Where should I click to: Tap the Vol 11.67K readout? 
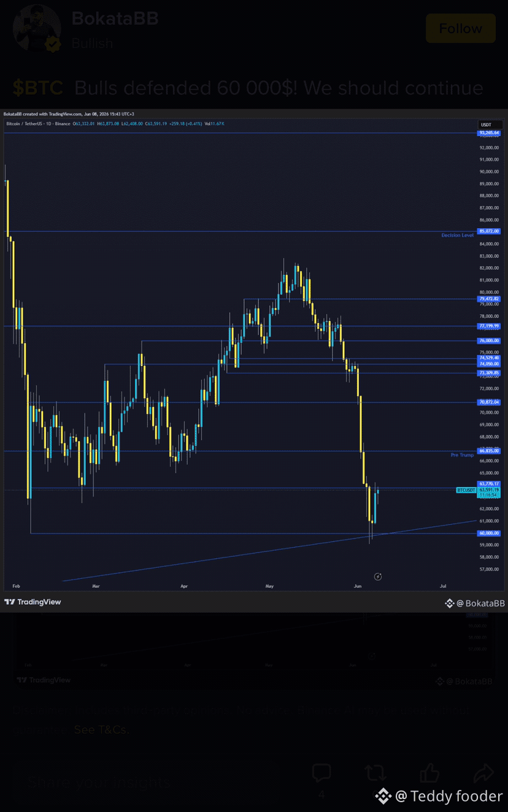tap(214, 123)
